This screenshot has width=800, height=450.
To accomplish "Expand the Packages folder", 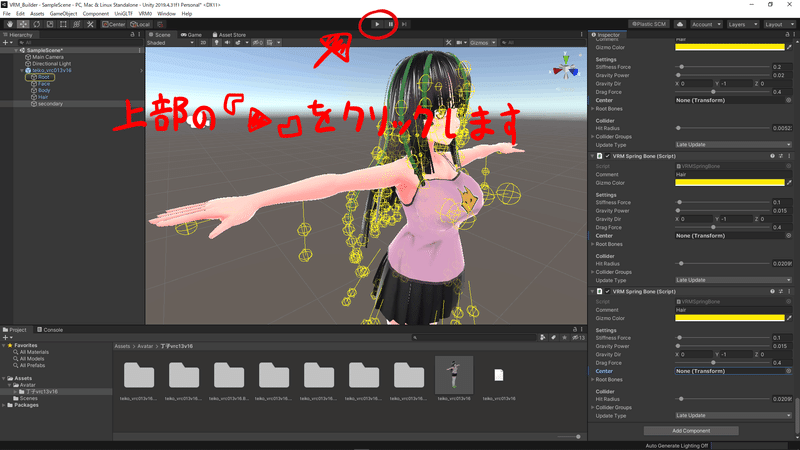I will point(4,405).
